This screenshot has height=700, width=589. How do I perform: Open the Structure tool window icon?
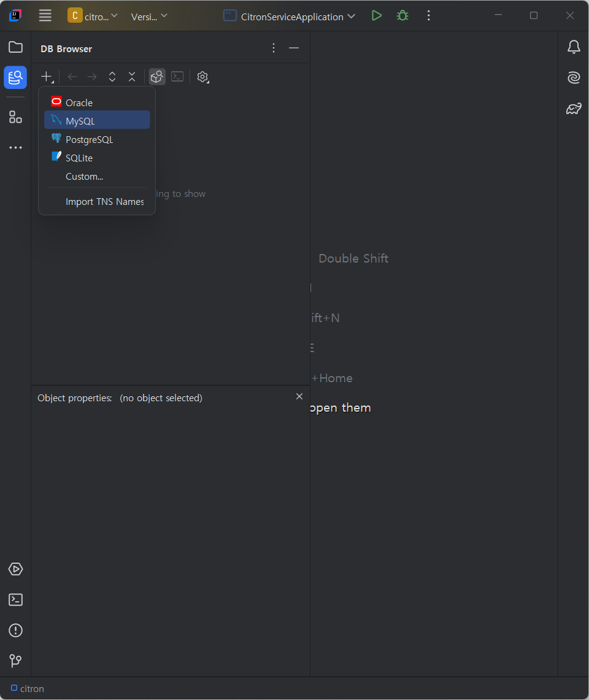tap(15, 117)
